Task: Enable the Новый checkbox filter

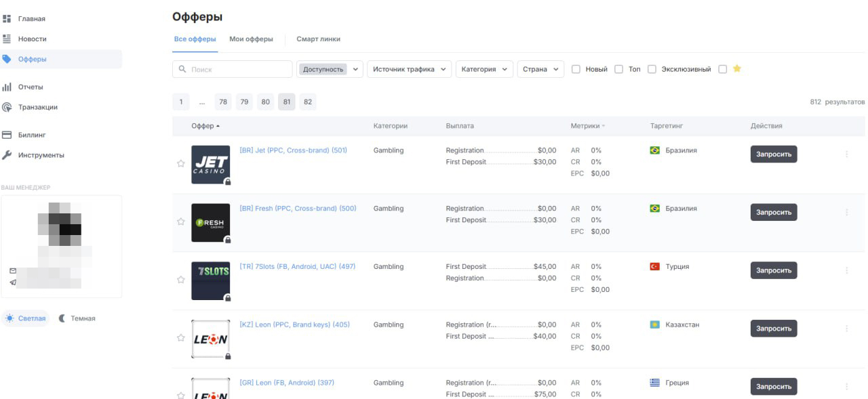Action: point(576,69)
